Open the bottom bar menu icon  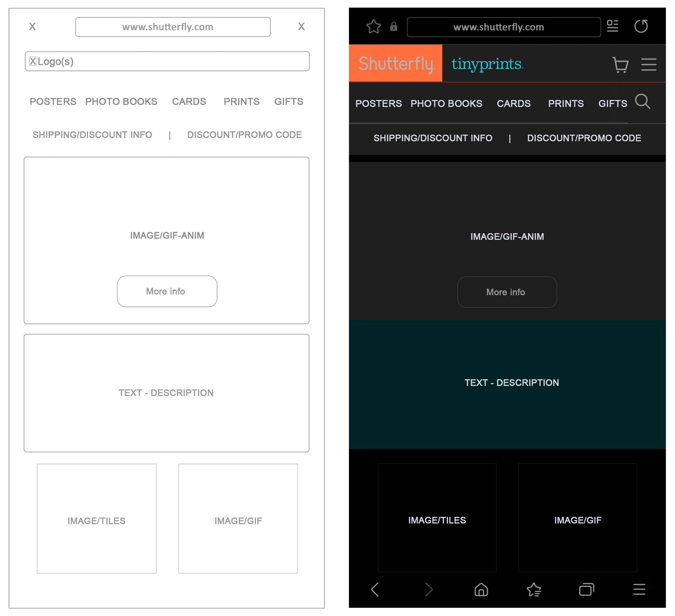pos(639,590)
